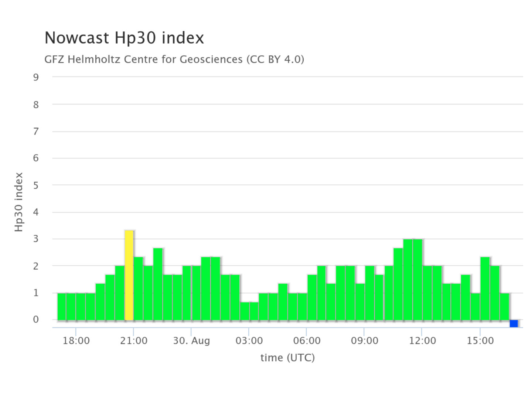Click the 06:00 time axis label

307,341
